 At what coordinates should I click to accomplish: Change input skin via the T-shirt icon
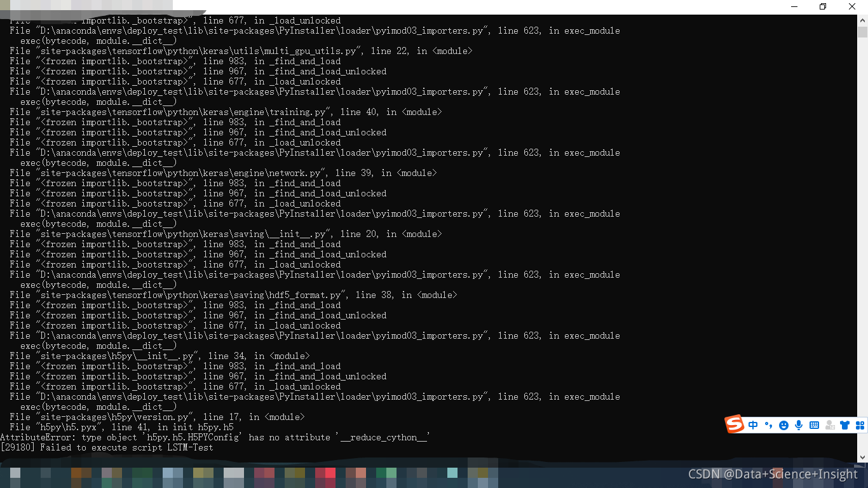(x=845, y=424)
